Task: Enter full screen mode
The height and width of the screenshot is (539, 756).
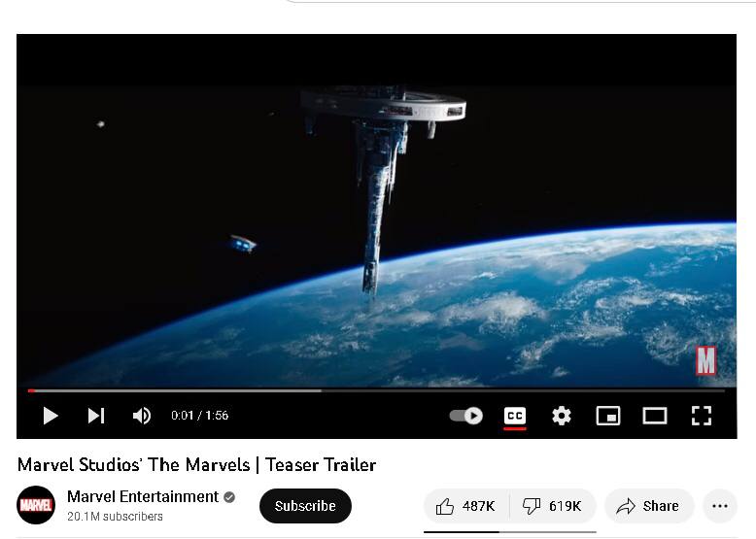Action: 701,416
